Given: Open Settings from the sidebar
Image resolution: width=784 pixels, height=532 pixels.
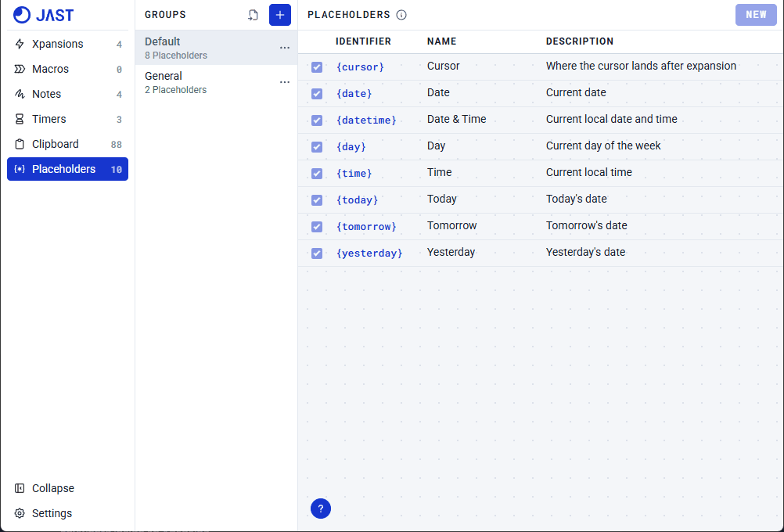Looking at the screenshot, I should click(67, 513).
